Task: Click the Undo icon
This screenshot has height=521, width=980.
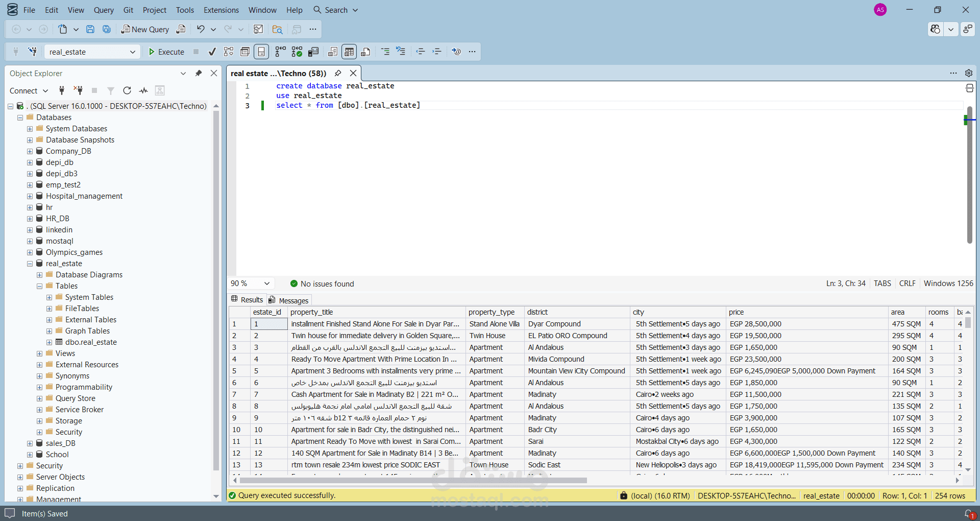Action: point(200,29)
